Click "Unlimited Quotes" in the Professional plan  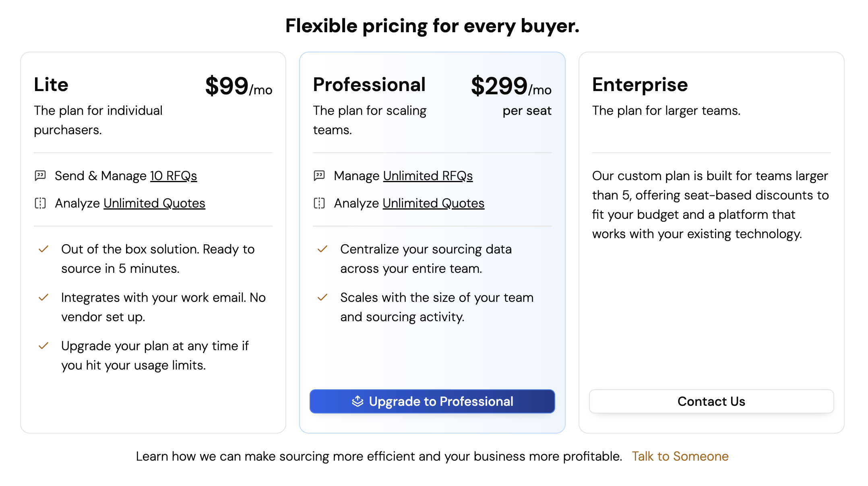point(433,203)
